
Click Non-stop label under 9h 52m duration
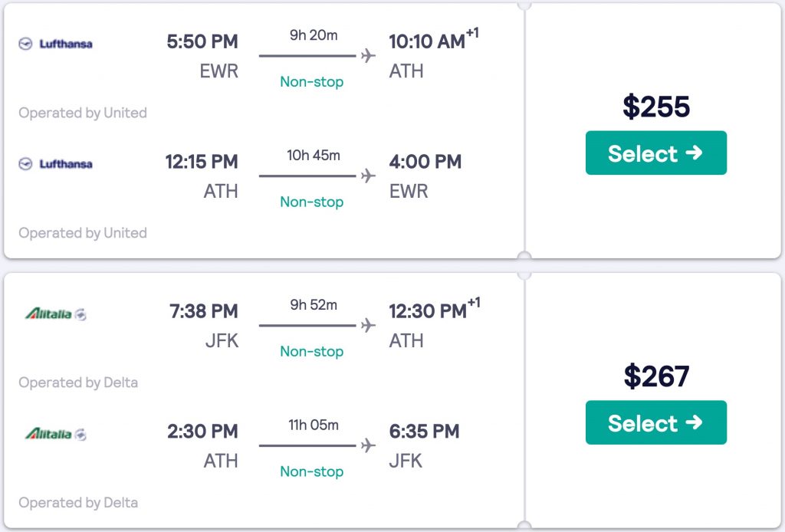[x=311, y=352]
